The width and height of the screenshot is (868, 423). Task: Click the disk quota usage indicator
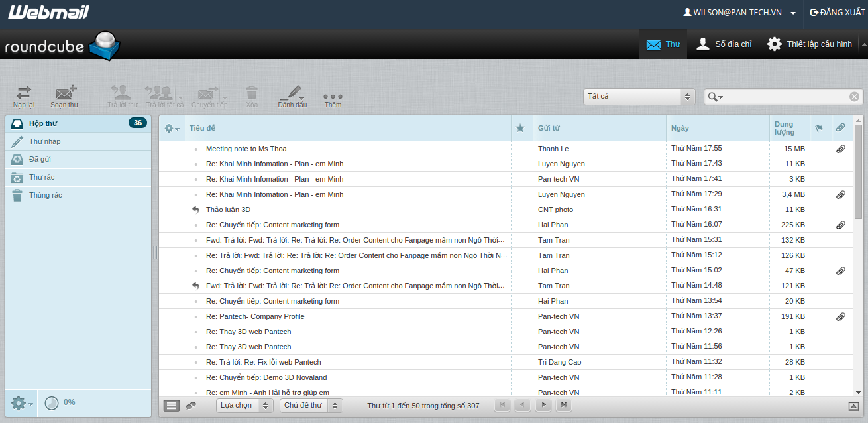(x=52, y=402)
